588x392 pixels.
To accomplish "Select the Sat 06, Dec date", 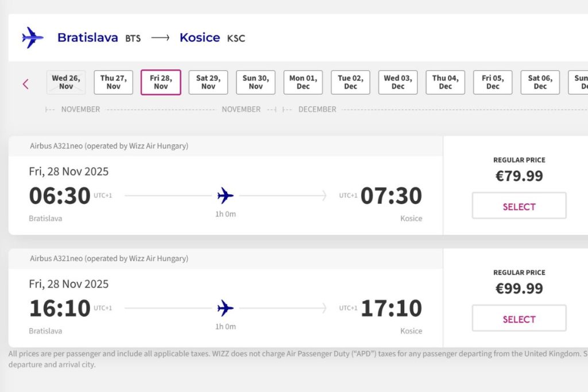I will [x=540, y=82].
